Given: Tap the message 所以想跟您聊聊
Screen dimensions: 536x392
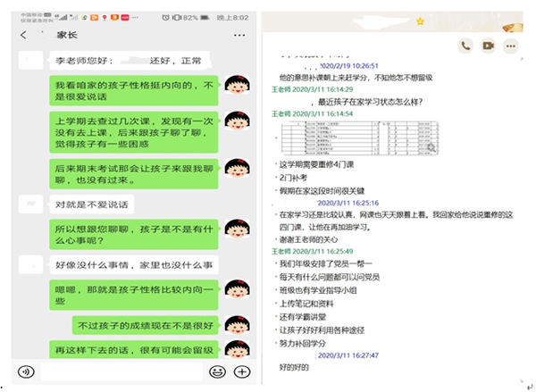Looking at the screenshot, I should click(x=134, y=235).
